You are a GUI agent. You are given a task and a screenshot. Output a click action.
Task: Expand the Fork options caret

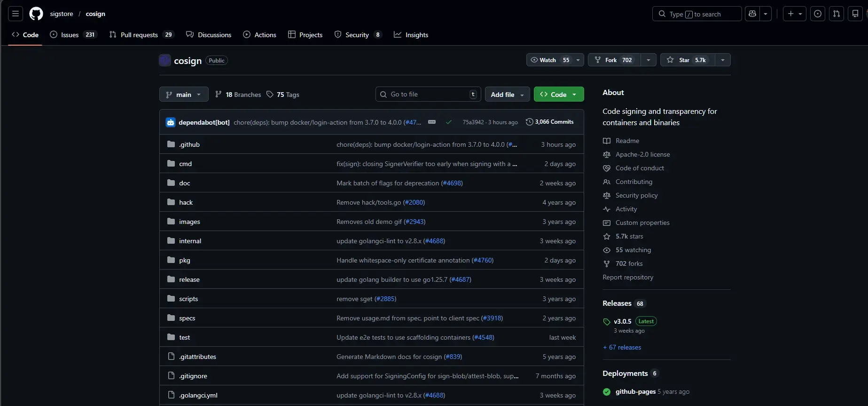pyautogui.click(x=649, y=60)
